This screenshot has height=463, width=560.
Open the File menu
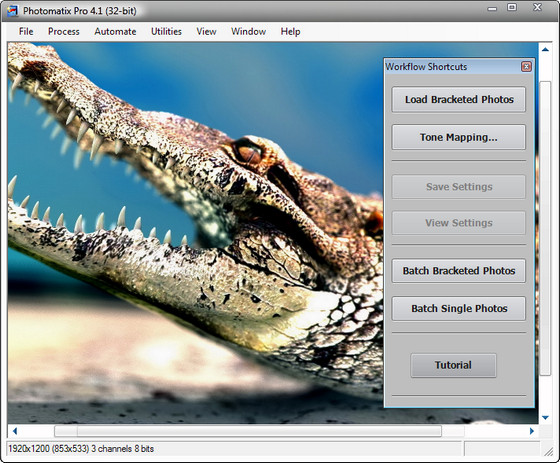26,31
